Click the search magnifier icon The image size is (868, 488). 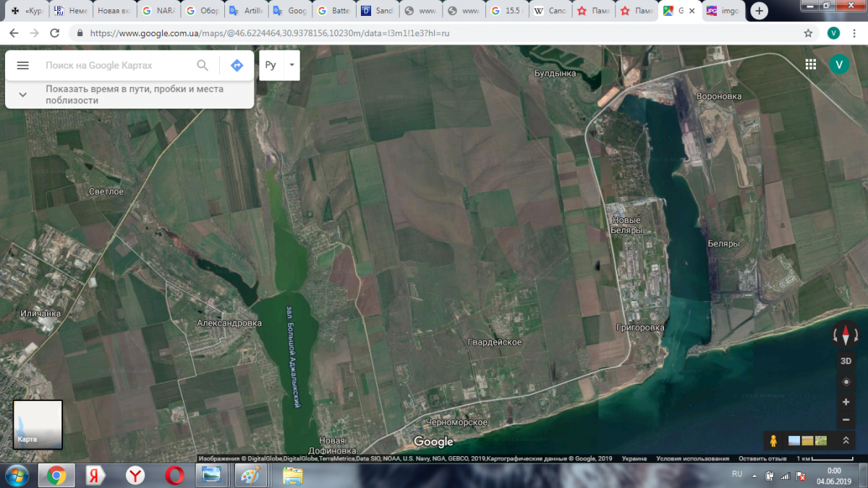(x=203, y=65)
